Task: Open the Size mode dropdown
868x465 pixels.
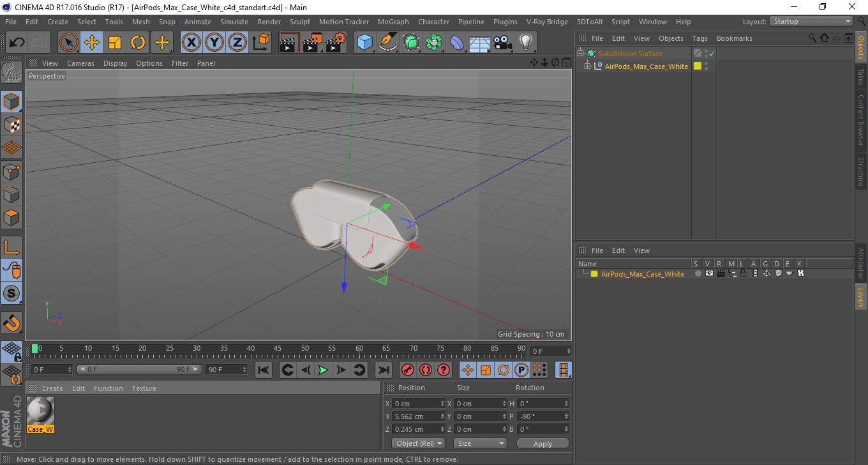Action: click(480, 443)
